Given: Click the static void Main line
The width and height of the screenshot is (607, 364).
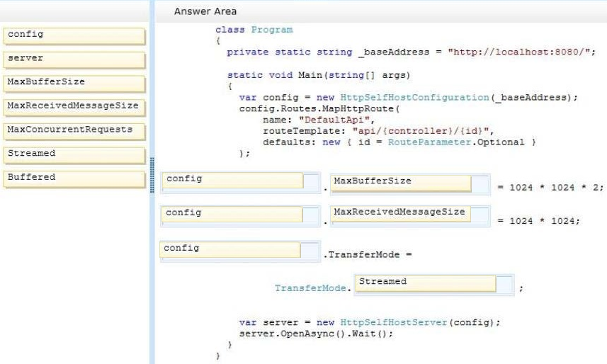Looking at the screenshot, I should tap(319, 75).
